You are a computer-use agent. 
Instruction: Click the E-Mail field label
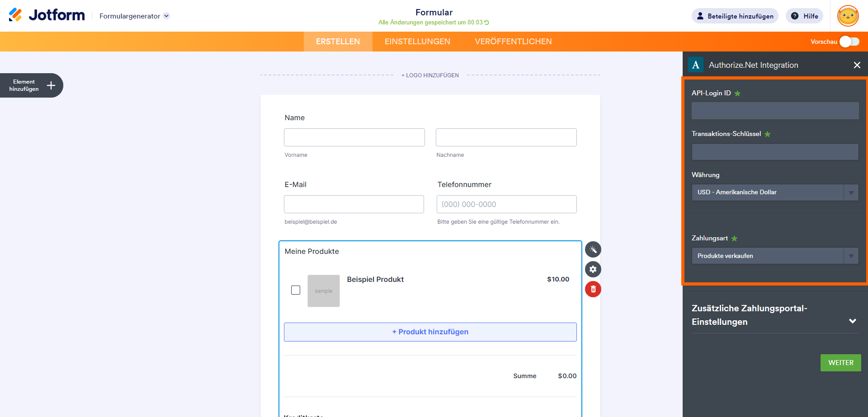coord(295,185)
